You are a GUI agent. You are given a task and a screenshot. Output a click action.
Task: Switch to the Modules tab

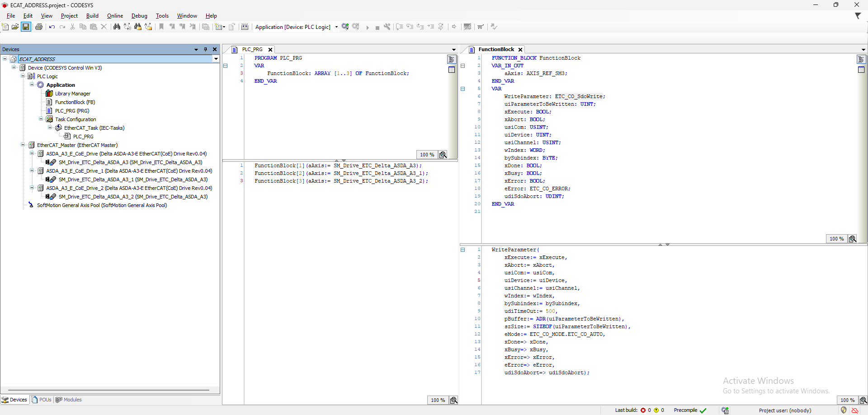click(68, 400)
